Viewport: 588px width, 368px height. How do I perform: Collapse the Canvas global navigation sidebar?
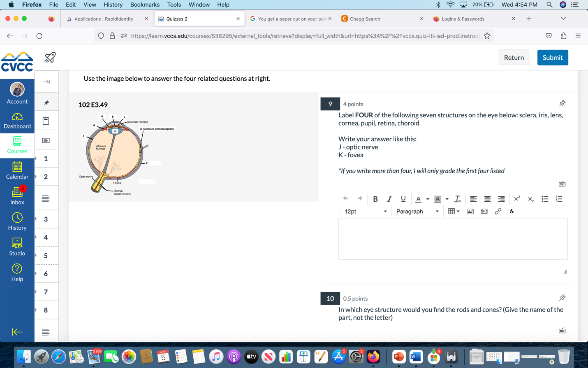(17, 332)
